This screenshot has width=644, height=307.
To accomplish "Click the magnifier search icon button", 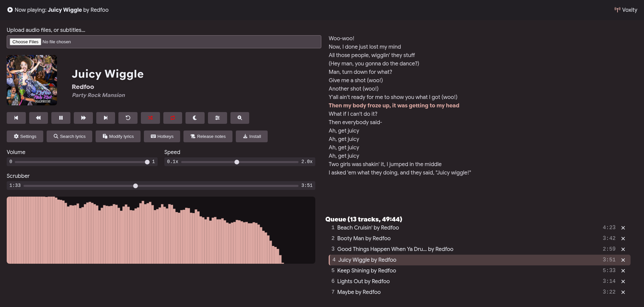I will point(240,118).
